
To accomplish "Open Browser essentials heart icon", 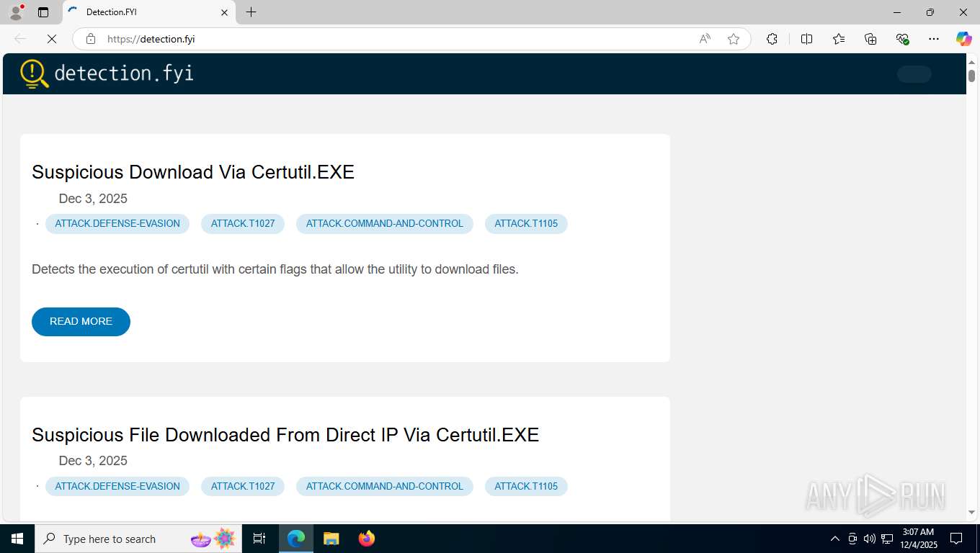I will (x=902, y=39).
